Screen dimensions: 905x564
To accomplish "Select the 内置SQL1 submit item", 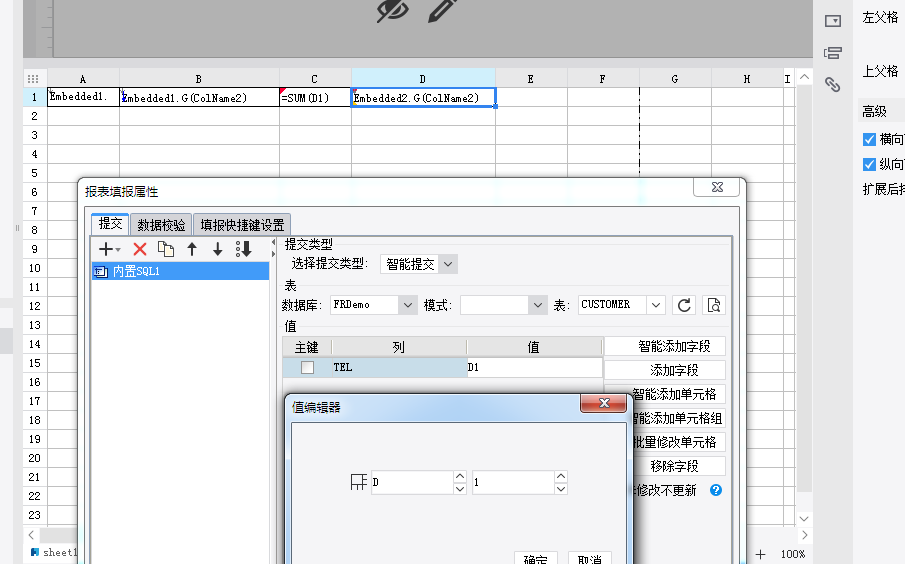I will (180, 271).
